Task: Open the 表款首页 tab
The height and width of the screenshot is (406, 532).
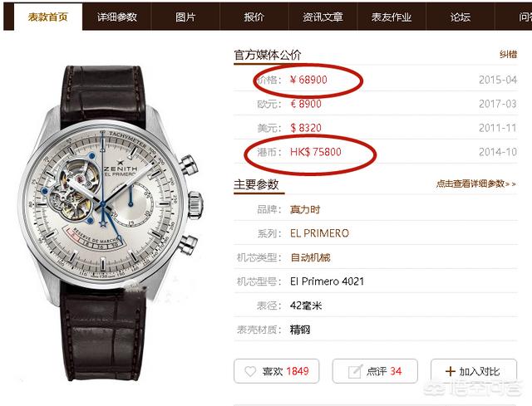Action: (x=48, y=17)
